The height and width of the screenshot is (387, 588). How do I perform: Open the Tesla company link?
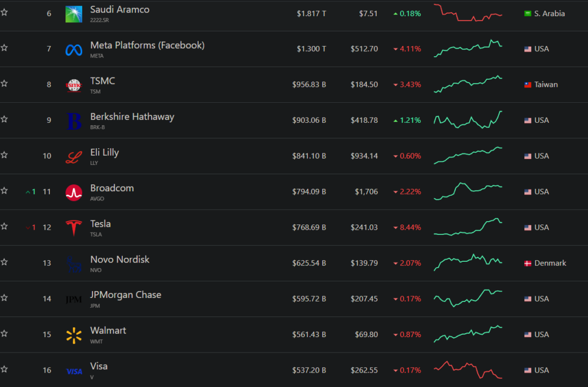point(100,224)
